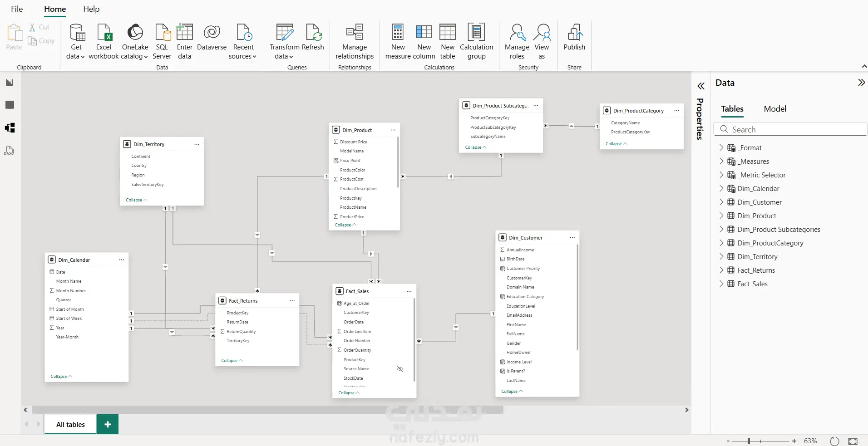Screen dimensions: 868x446
Task: Click the horizontal canvas scrollbar
Action: [x=267, y=410]
